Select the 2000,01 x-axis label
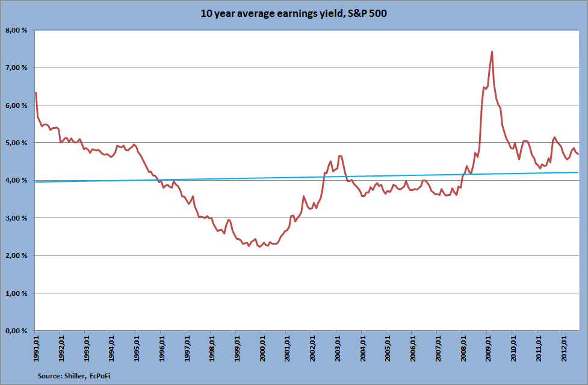This screenshot has height=385, width=588. [262, 348]
